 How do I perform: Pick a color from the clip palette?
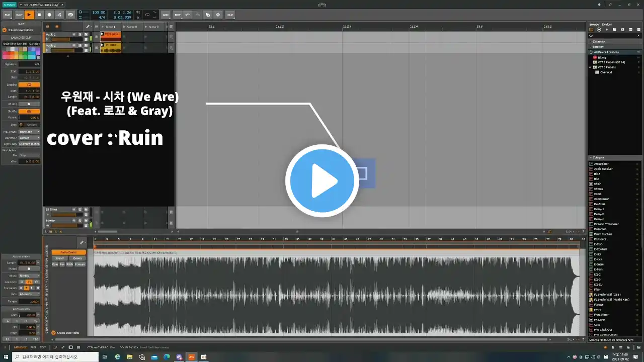coord(20,53)
